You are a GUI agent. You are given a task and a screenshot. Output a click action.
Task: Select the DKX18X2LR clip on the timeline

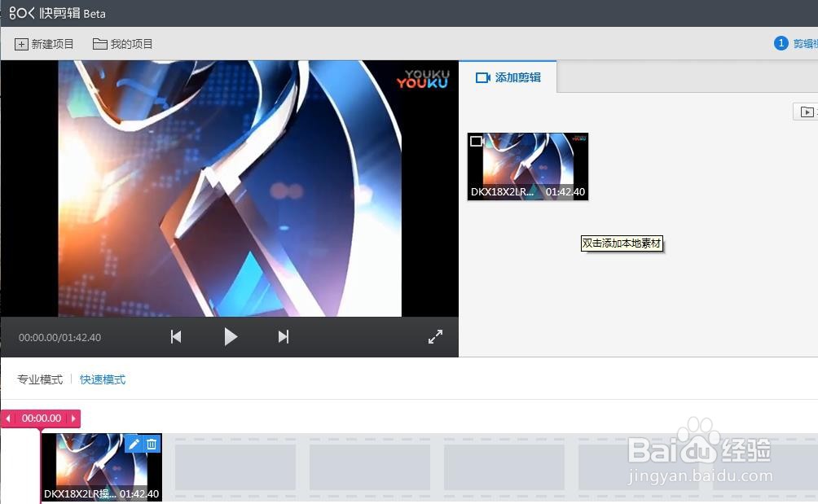coord(102,467)
